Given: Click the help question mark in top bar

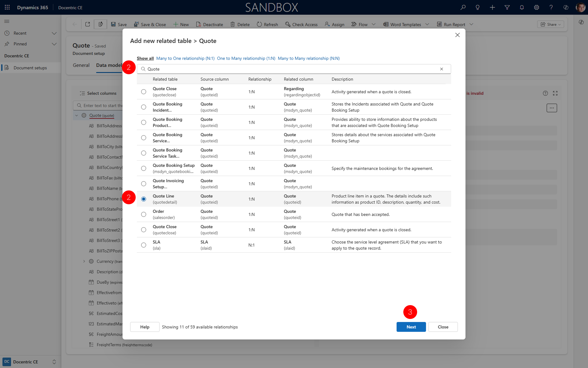Looking at the screenshot, I should click(x=551, y=7).
